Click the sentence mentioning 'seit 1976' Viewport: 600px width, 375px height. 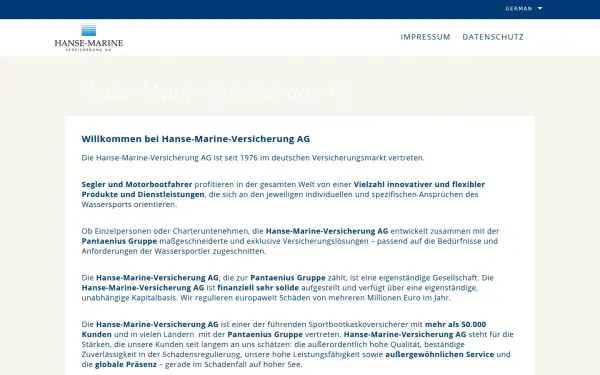[253, 158]
